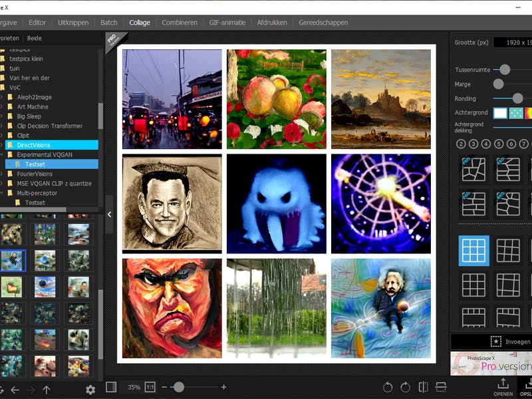Choose the bottom-right filmstrip layout

(508, 317)
